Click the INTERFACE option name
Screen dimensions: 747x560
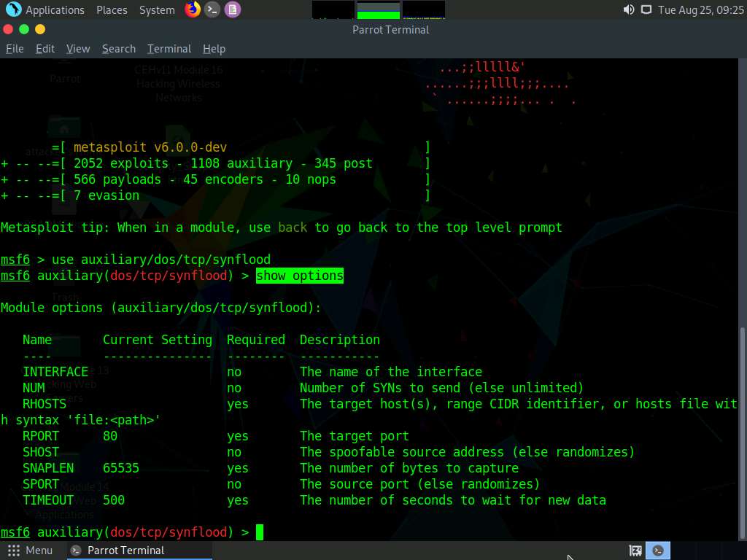coord(55,372)
